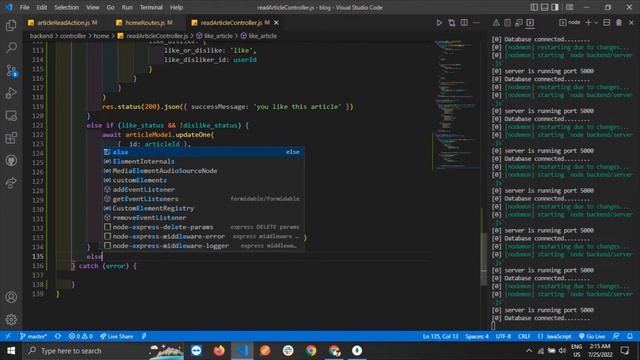Click Go Live in status bar
The width and height of the screenshot is (640, 360).
point(591,336)
